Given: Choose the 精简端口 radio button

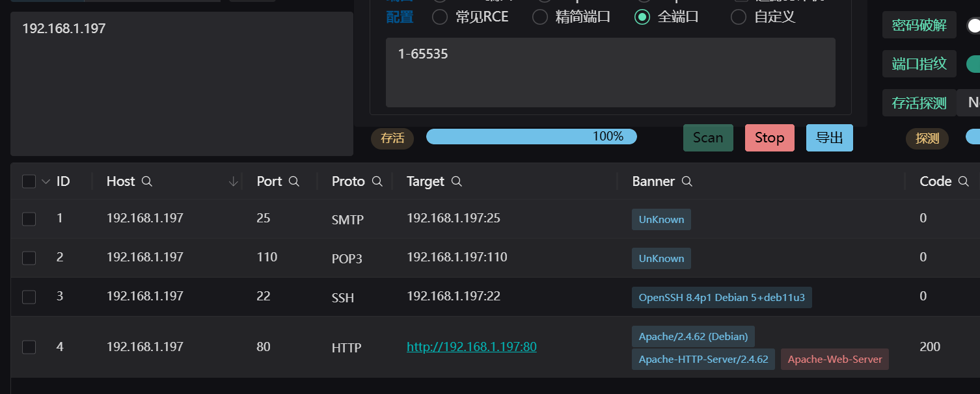Looking at the screenshot, I should pyautogui.click(x=540, y=17).
